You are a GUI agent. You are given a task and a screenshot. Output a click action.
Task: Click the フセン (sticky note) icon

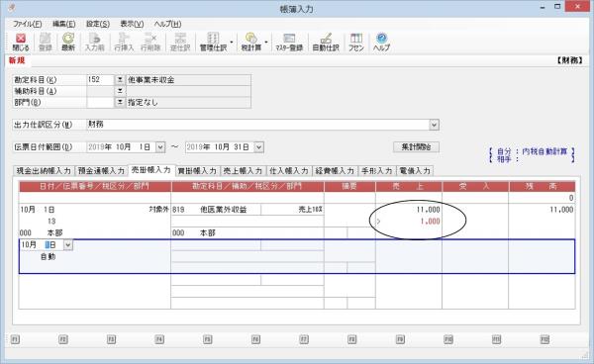pyautogui.click(x=356, y=42)
